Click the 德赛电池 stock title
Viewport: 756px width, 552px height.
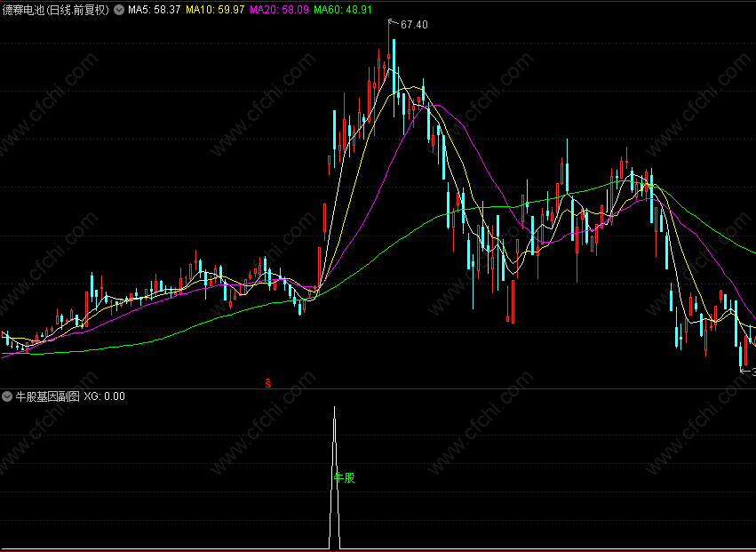(56, 10)
